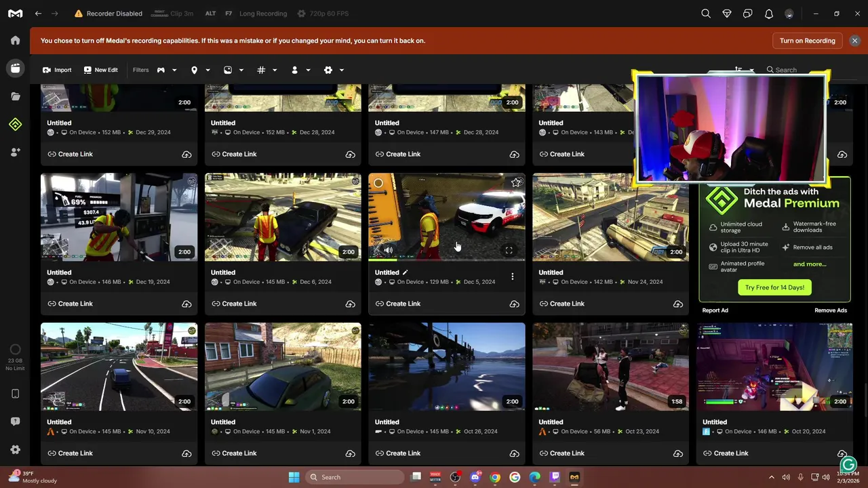Click Turn on Recording button
This screenshot has width=868, height=488.
tap(807, 41)
